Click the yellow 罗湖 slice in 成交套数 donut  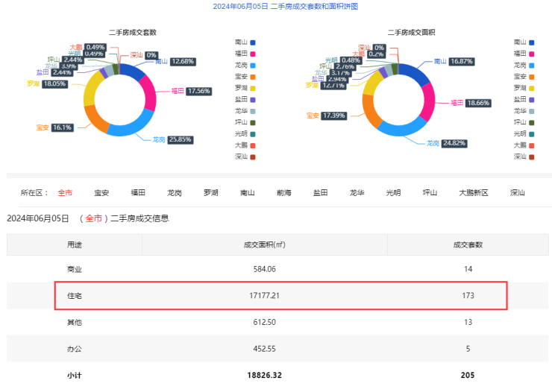[91, 87]
